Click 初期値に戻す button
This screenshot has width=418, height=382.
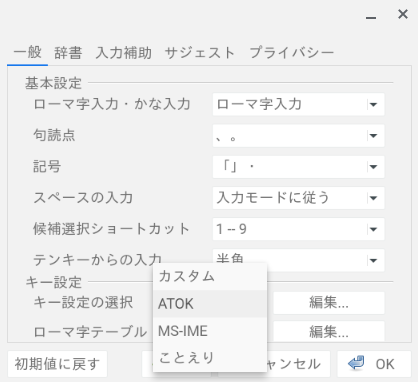[57, 364]
